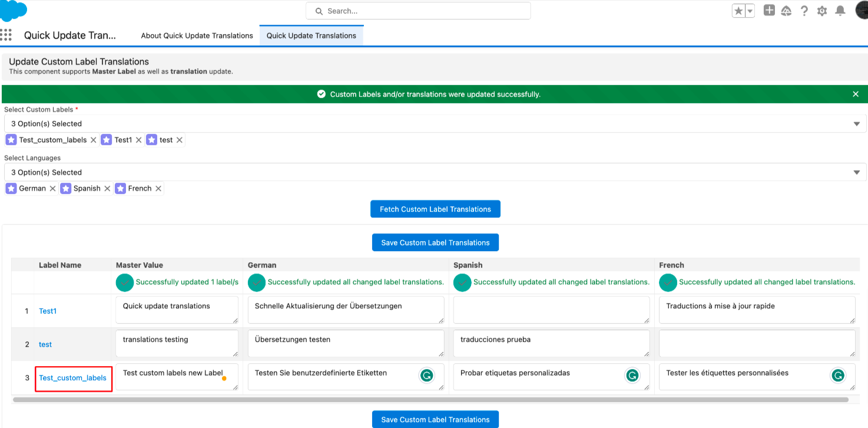Dismiss the green success banner
The image size is (868, 428).
pyautogui.click(x=856, y=94)
